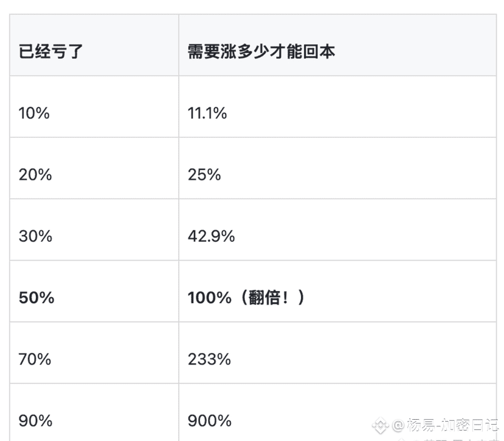Select the 70% loss cell
This screenshot has height=441, width=504.
pyautogui.click(x=35, y=359)
